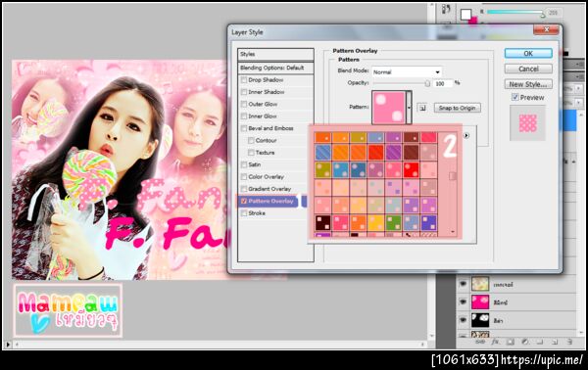Enable the Stroke effect
588x370 pixels.
(x=244, y=213)
